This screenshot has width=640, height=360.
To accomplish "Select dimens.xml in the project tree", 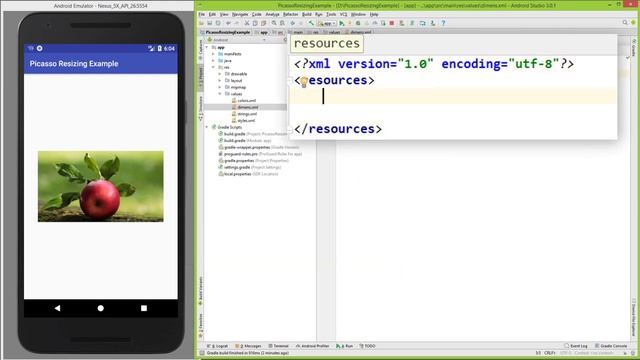I will coord(244,107).
